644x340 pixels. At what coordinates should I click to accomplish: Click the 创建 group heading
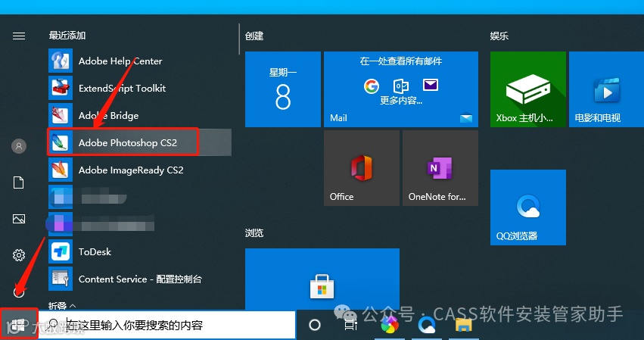(x=254, y=36)
